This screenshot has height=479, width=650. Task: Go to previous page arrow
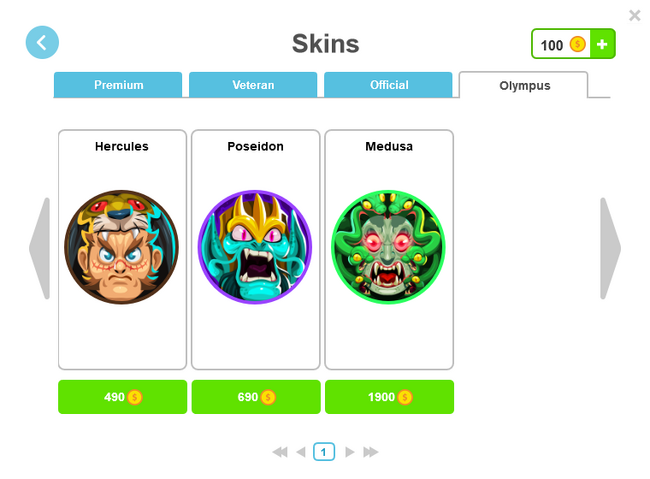301,452
